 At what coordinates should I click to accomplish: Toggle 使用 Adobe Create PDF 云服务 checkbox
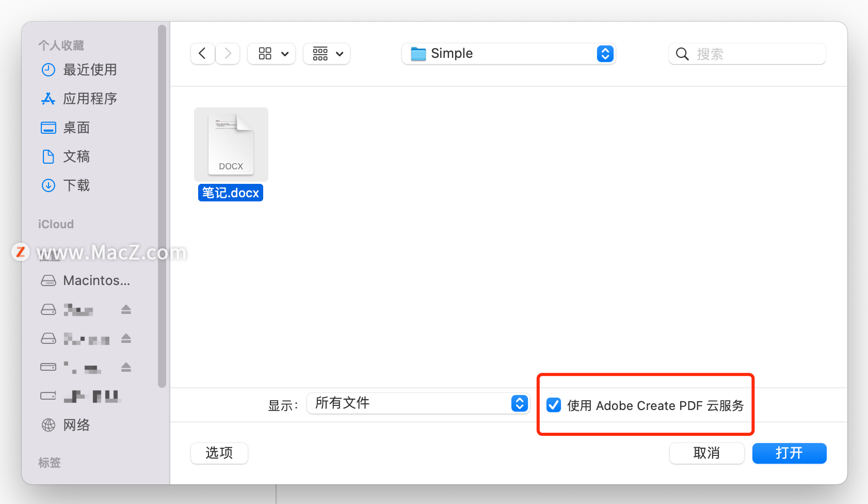[554, 405]
